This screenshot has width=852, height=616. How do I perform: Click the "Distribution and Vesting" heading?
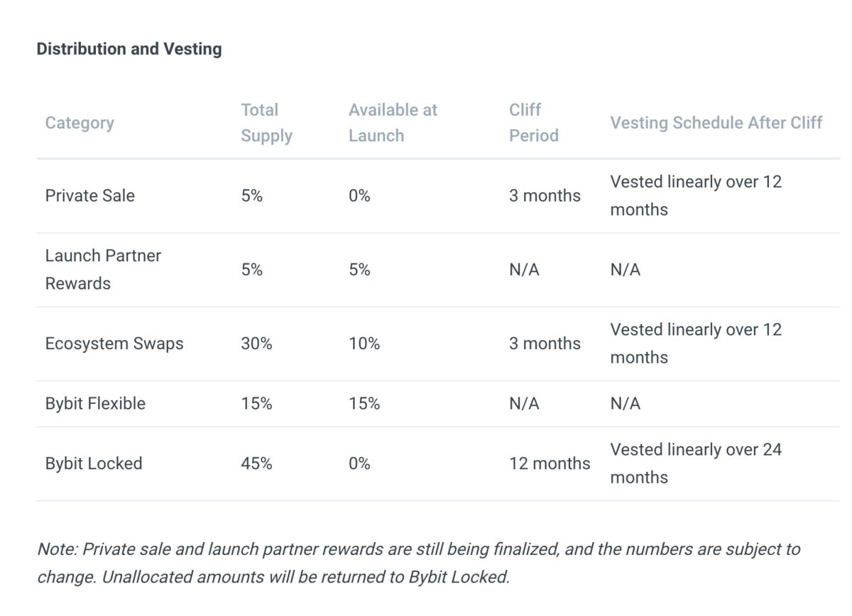click(x=129, y=49)
